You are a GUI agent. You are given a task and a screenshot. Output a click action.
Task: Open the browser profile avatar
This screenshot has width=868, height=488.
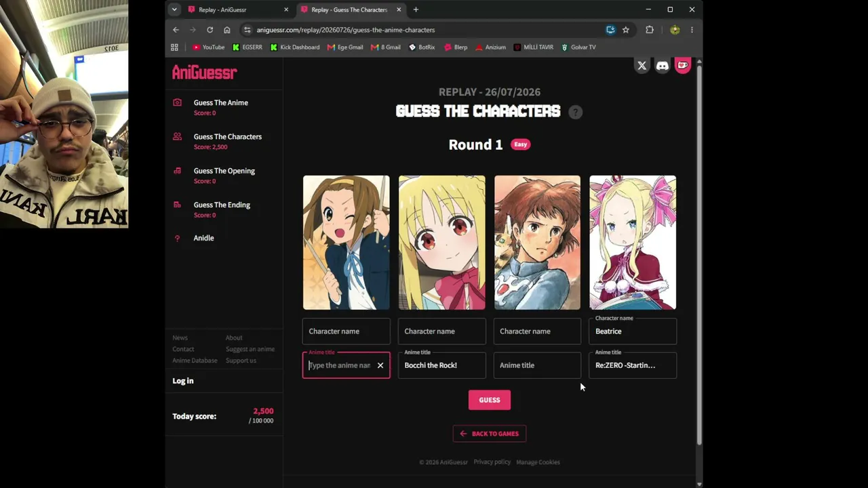tap(675, 30)
